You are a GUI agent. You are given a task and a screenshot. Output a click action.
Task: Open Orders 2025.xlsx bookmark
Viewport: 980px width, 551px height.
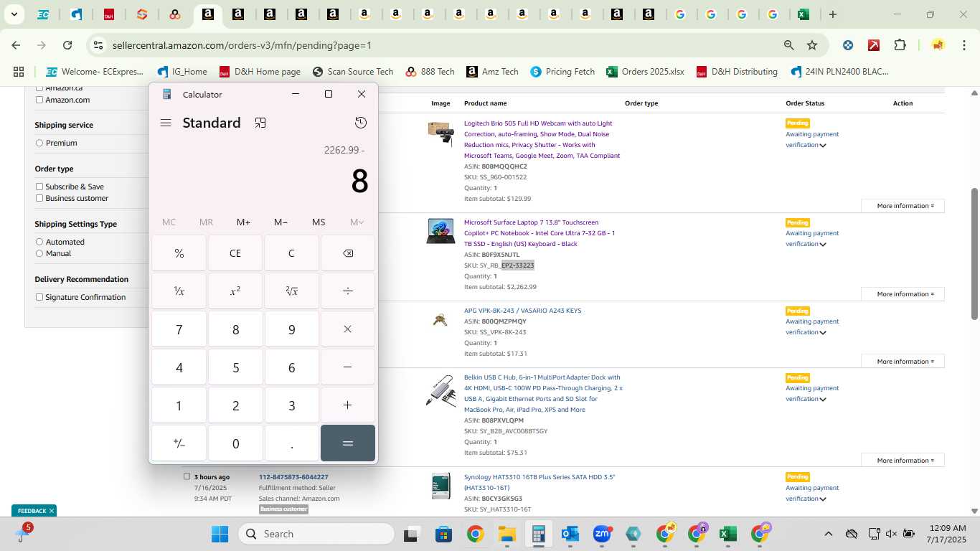coord(645,72)
